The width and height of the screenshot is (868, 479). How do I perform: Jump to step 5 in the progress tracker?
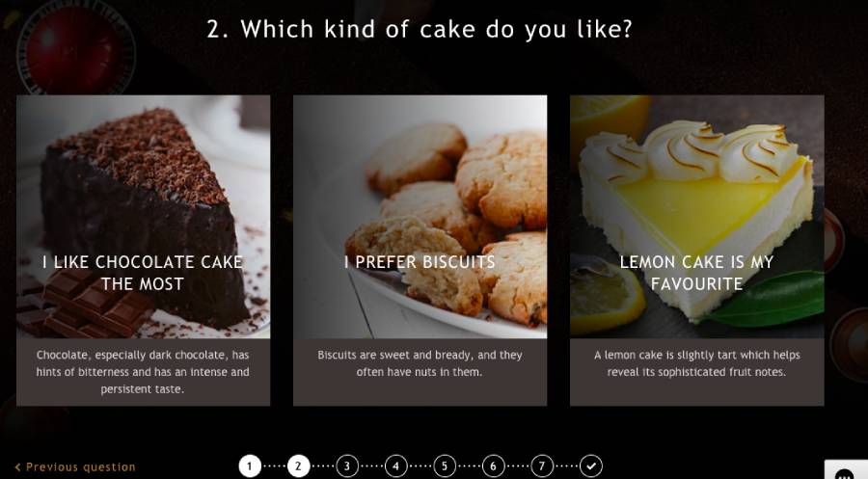click(445, 466)
